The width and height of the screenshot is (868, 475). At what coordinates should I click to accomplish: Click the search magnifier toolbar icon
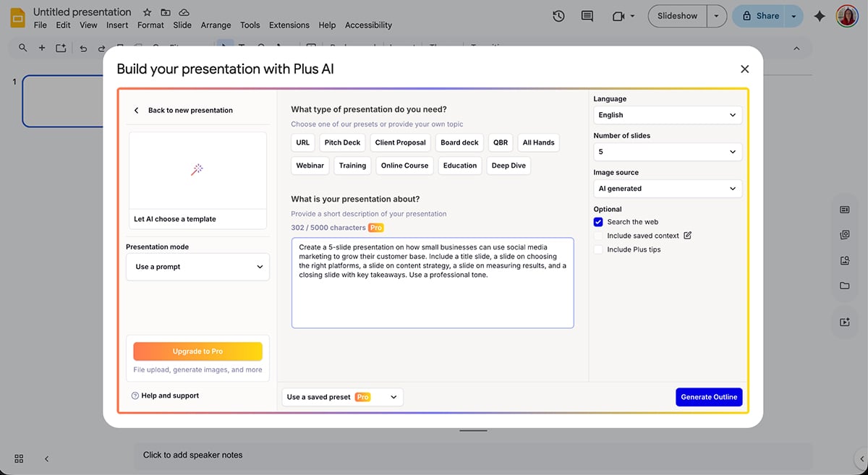[23, 48]
